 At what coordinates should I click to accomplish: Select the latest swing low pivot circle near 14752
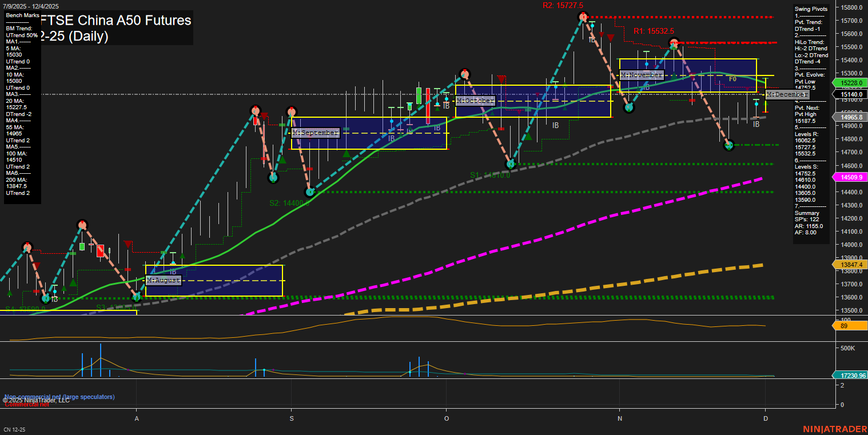click(x=728, y=145)
